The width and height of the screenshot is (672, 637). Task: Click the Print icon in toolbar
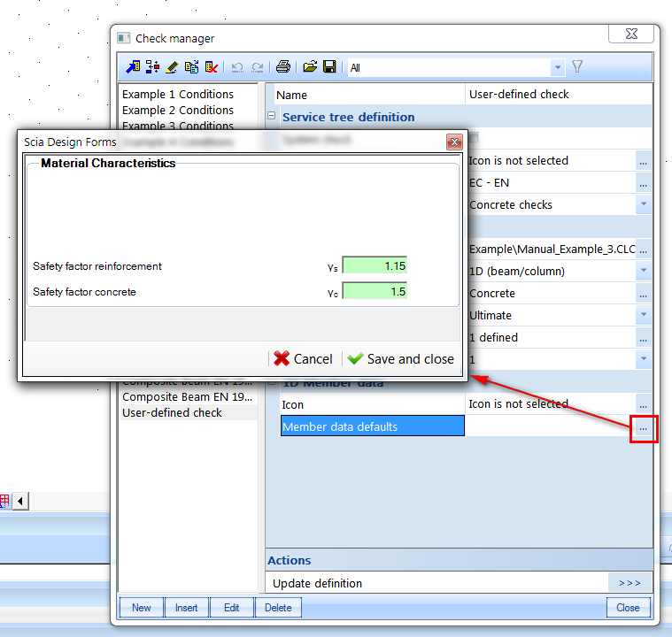coord(282,67)
